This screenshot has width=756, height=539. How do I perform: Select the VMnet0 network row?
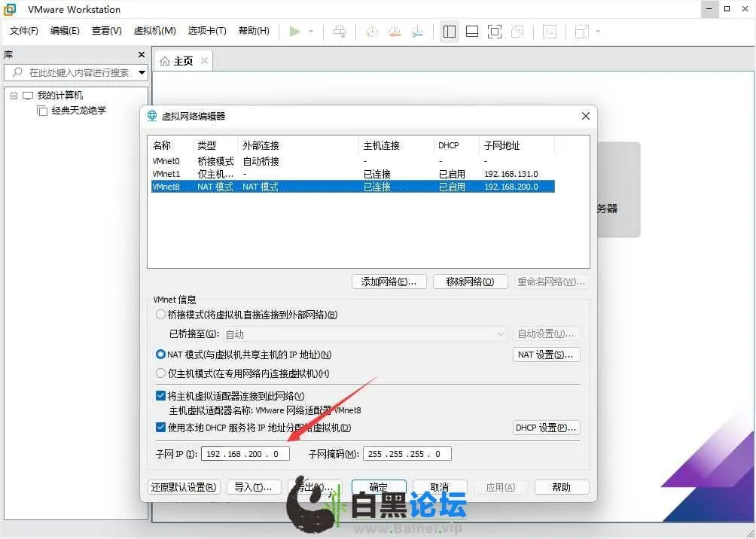[x=353, y=161]
